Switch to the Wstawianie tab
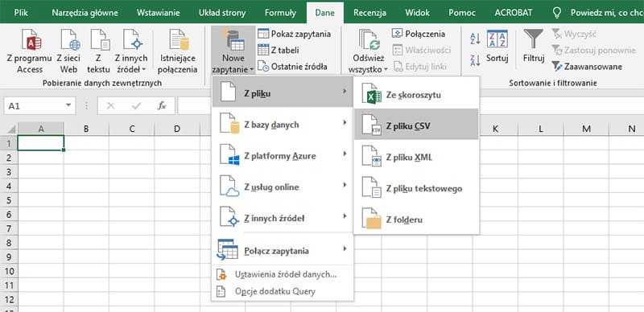Screen dimensions: 644x312 click(x=158, y=13)
